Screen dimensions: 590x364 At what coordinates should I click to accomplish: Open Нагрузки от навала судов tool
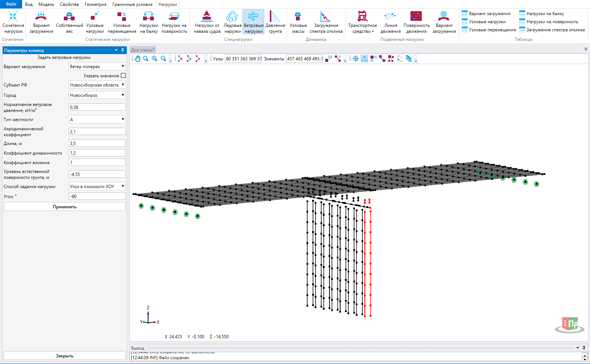(x=207, y=22)
